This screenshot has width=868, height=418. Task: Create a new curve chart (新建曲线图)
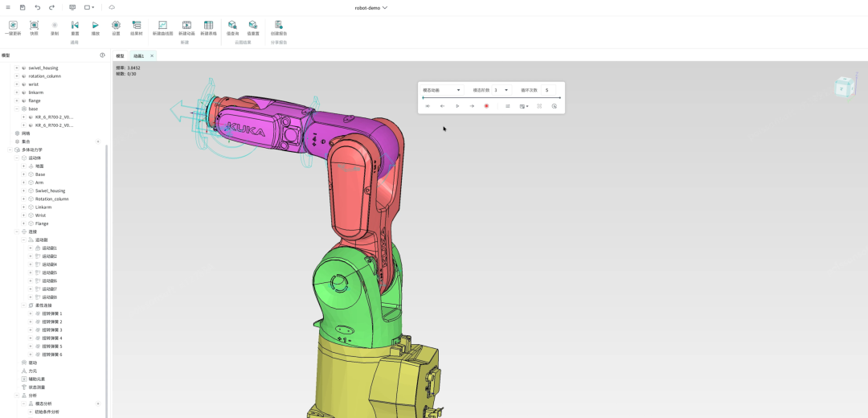tap(162, 26)
